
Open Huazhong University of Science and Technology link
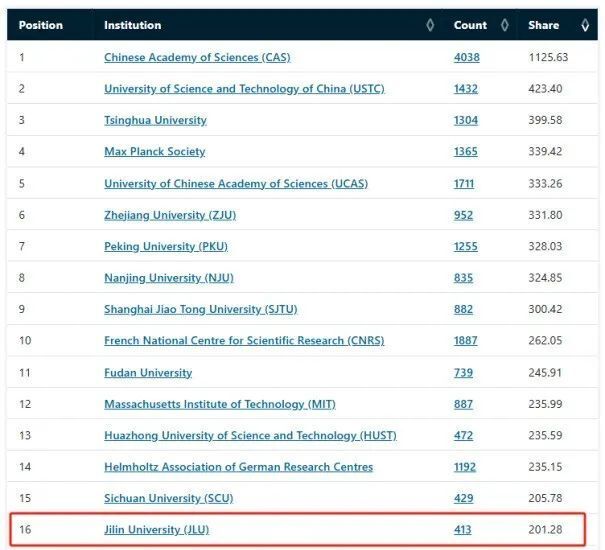(x=250, y=435)
